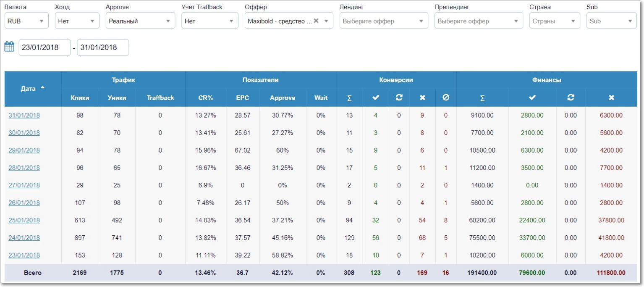Sort by the Wait column header

(x=321, y=98)
